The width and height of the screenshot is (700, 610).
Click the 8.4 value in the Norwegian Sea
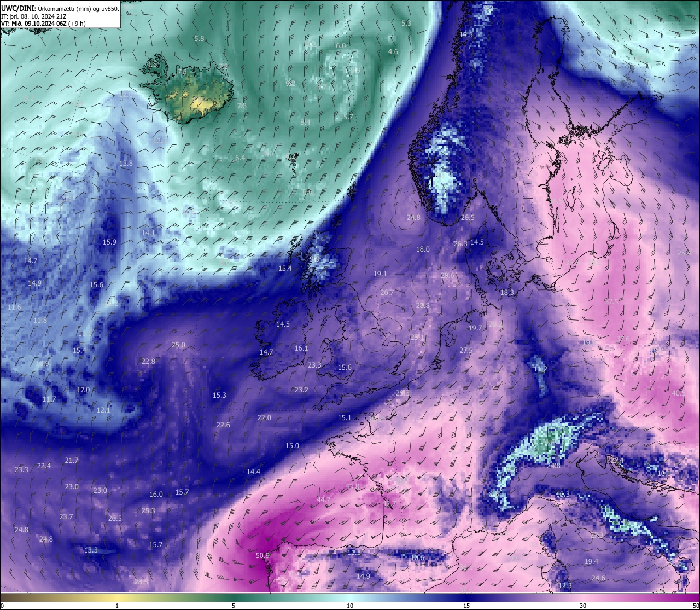click(305, 122)
